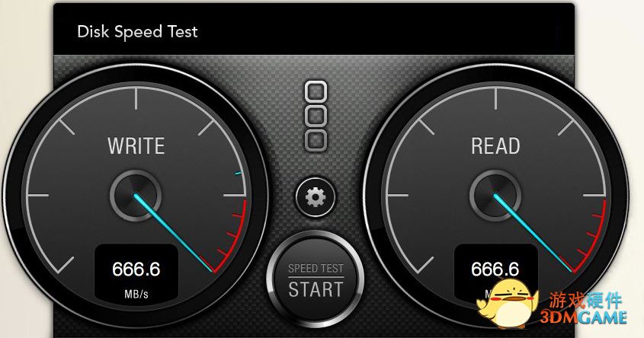Open settings with the gear icon
Image resolution: width=644 pixels, height=338 pixels.
point(316,197)
